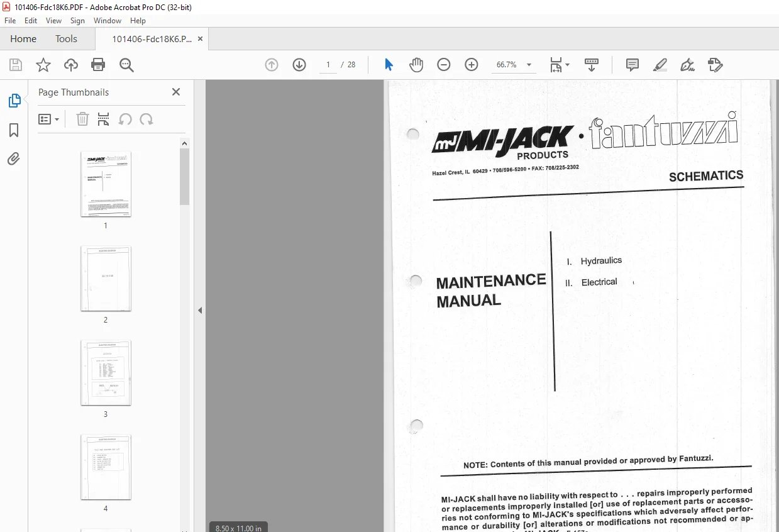Zoom in with the plus circle
This screenshot has height=532, width=779.
(x=472, y=65)
